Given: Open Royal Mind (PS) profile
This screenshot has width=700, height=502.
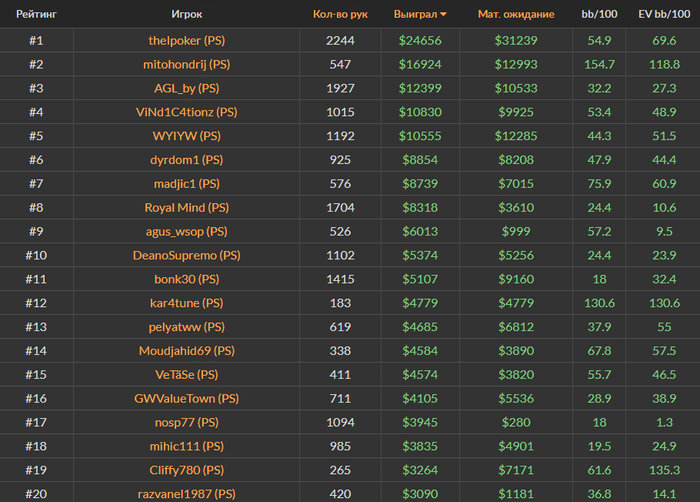Looking at the screenshot, I should 186,208.
